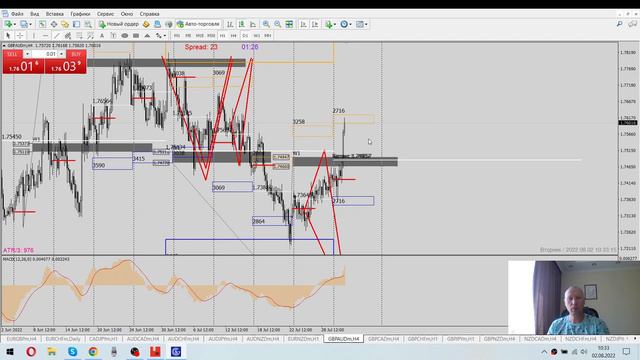Select the rectangle drawing tool
This screenshot has width=640, height=360.
(136, 36)
